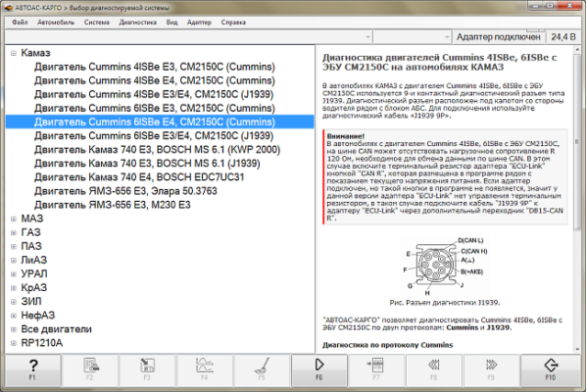Open the Справка menu
This screenshot has width=586, height=392.
click(233, 23)
